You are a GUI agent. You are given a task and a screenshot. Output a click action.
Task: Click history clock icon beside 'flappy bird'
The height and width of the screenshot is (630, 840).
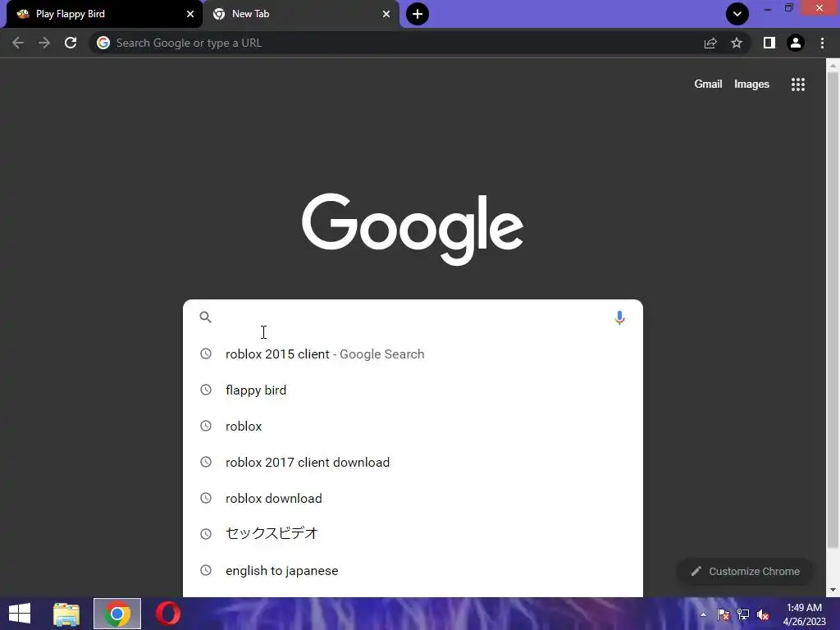[x=206, y=390]
